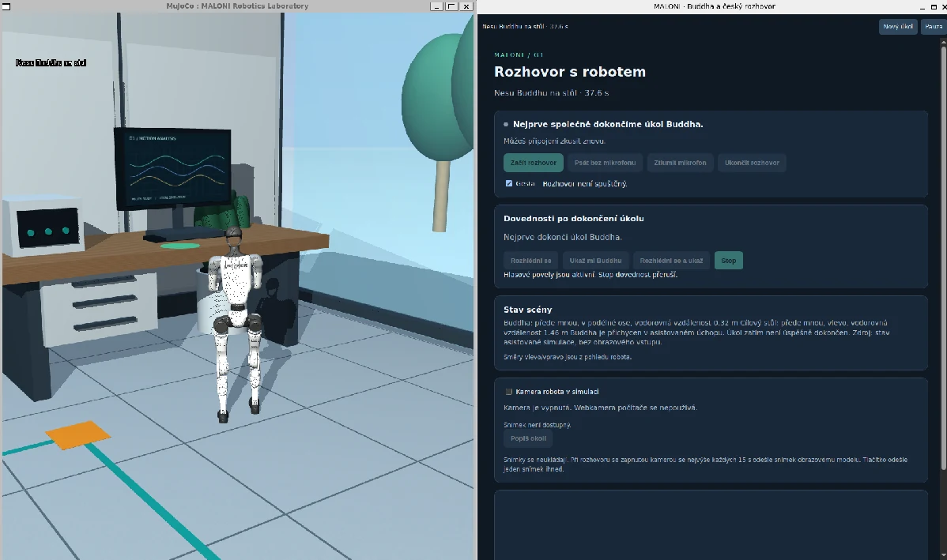947x560 pixels.
Task: Click the MALONI / G1 label
Action: 519,55
